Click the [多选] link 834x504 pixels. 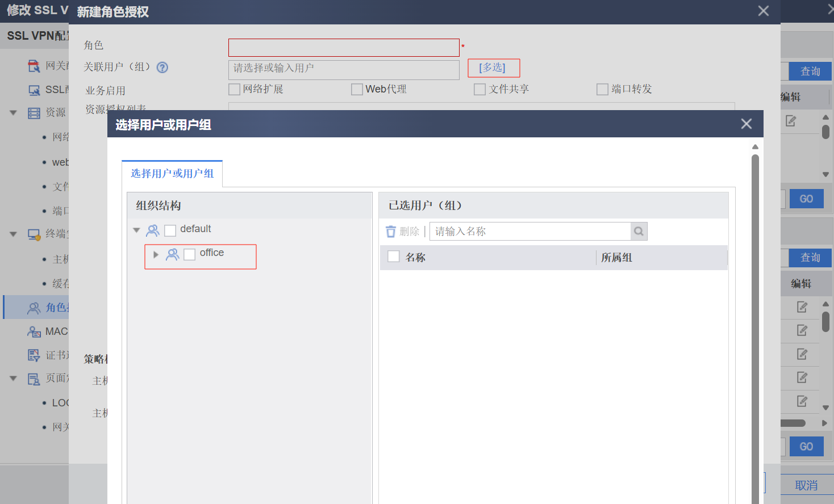click(x=493, y=68)
